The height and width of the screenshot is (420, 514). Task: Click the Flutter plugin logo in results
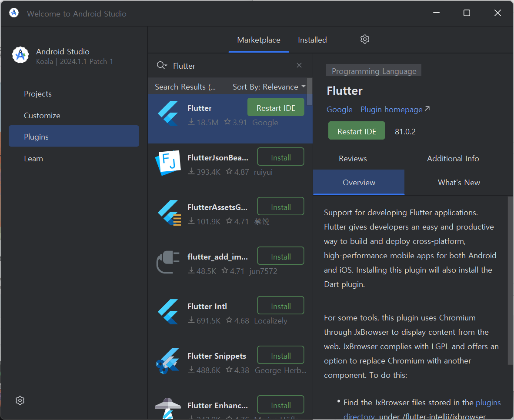(x=168, y=114)
